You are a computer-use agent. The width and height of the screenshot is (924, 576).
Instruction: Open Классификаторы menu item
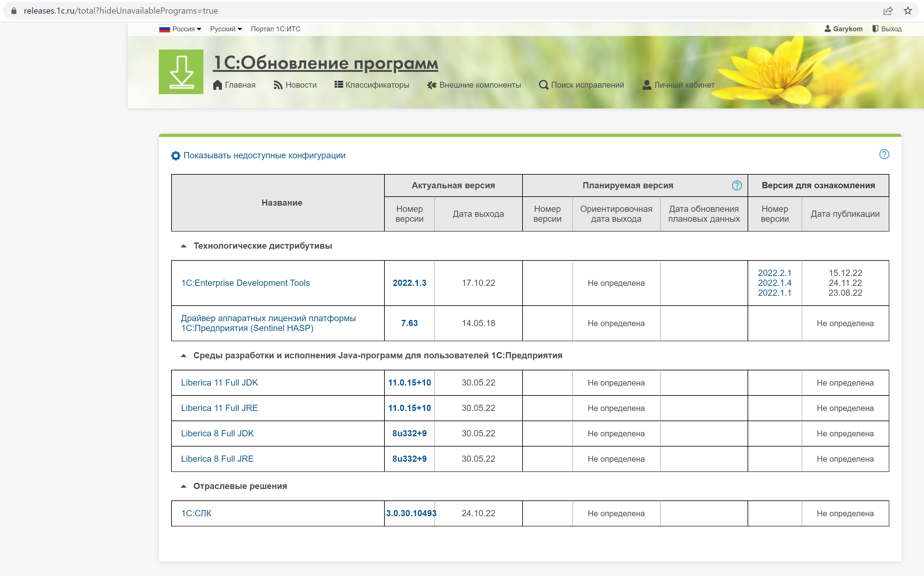pos(372,85)
